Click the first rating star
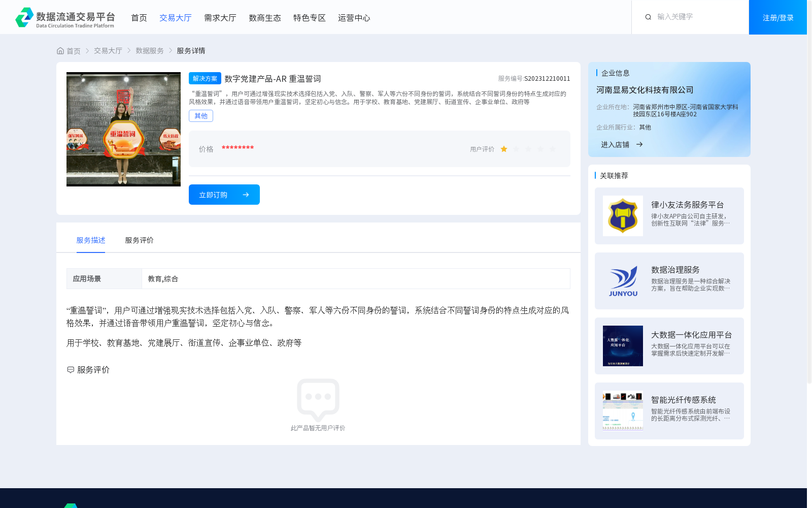Screen dimensions: 812x508 pos(504,149)
